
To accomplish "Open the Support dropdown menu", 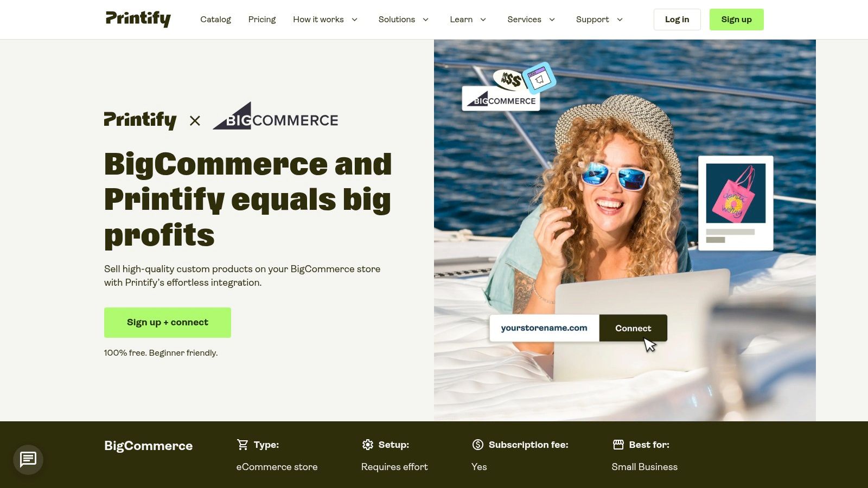I will click(x=599, y=20).
